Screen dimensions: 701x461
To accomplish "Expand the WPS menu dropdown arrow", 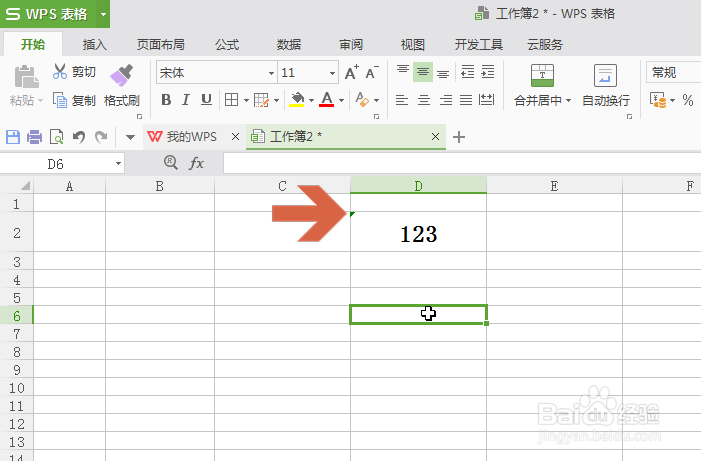I will pos(103,14).
